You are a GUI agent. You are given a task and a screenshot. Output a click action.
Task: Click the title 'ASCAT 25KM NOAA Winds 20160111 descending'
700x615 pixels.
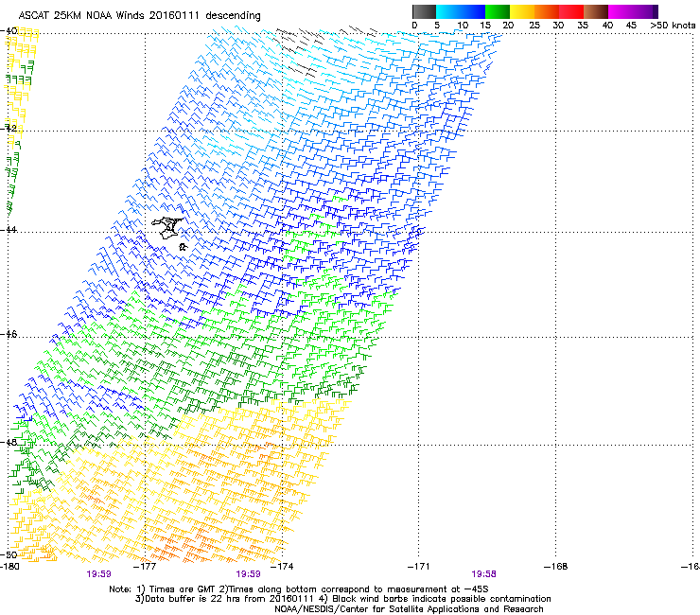point(139,15)
